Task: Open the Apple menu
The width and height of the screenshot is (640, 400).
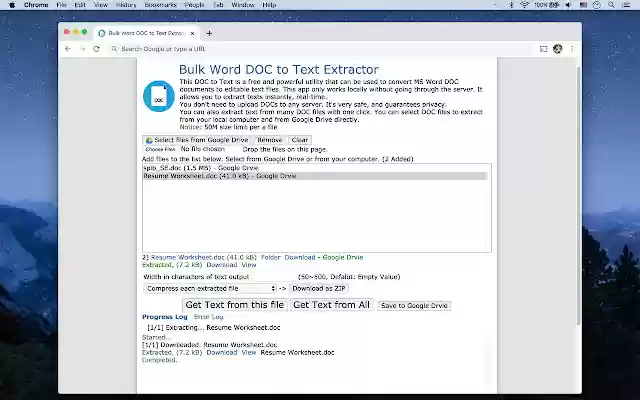Action: click(12, 5)
